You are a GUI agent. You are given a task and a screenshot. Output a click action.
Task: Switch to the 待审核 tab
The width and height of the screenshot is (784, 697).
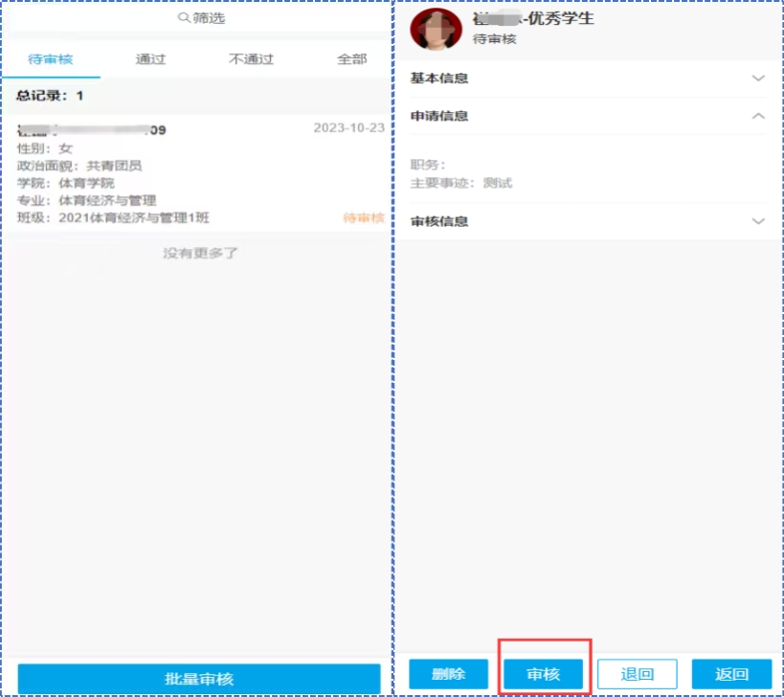click(51, 59)
